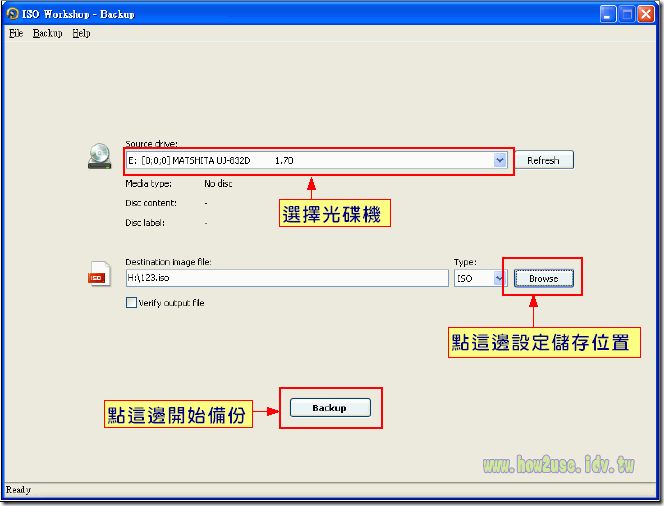The height and width of the screenshot is (506, 664).
Task: Expand the Type ISO dropdown
Action: tap(499, 278)
